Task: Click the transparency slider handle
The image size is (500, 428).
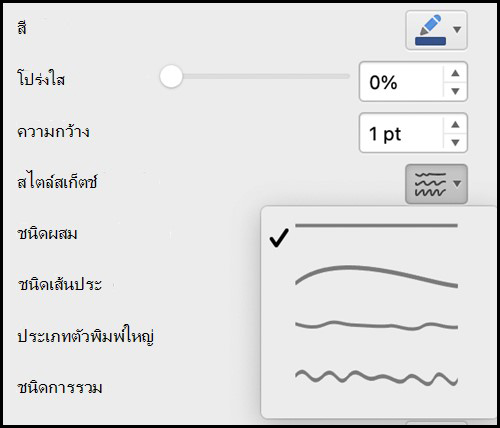Action: 171,76
